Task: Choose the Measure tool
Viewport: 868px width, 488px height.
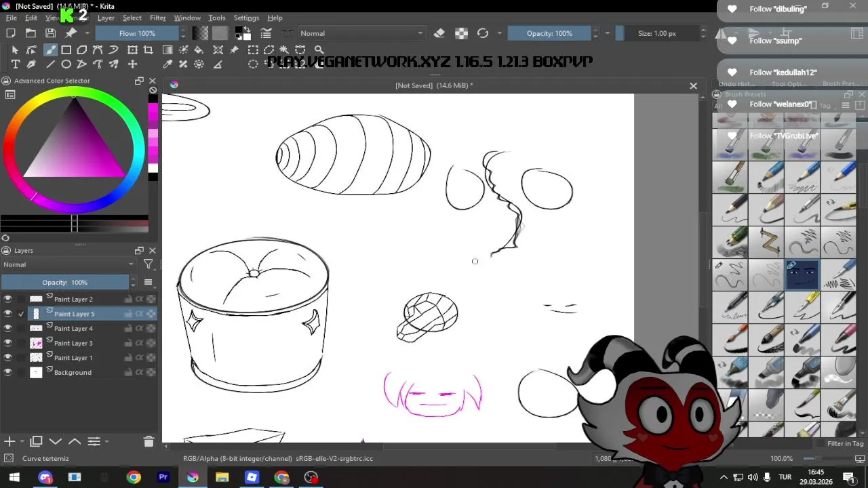Action: click(218, 64)
